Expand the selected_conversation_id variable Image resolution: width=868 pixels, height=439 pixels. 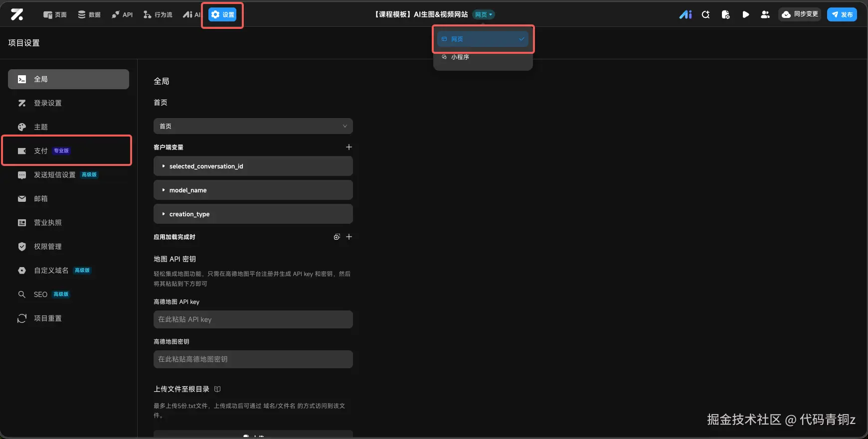coord(253,166)
